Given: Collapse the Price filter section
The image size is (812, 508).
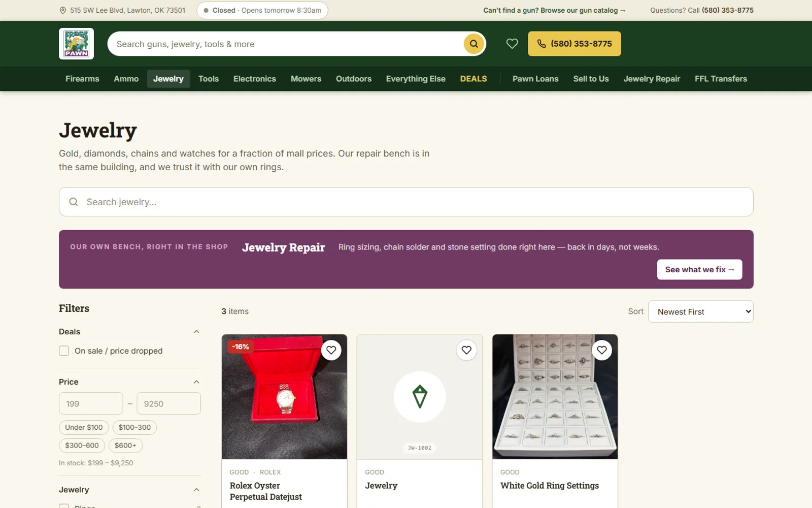Looking at the screenshot, I should point(196,382).
